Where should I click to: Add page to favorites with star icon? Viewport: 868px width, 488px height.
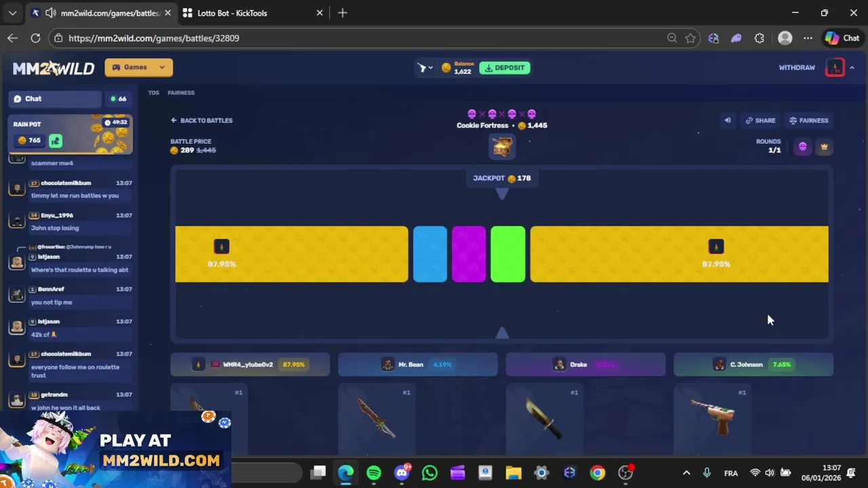click(690, 38)
